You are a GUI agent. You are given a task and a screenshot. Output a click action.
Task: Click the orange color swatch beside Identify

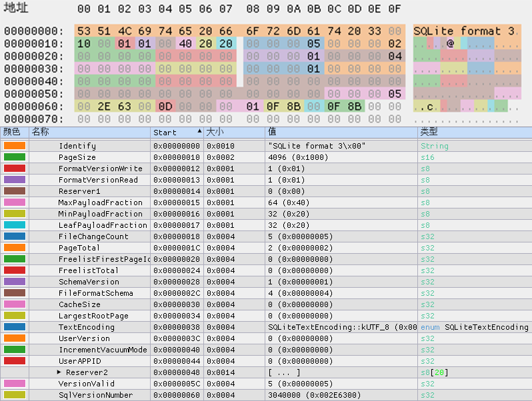point(14,146)
